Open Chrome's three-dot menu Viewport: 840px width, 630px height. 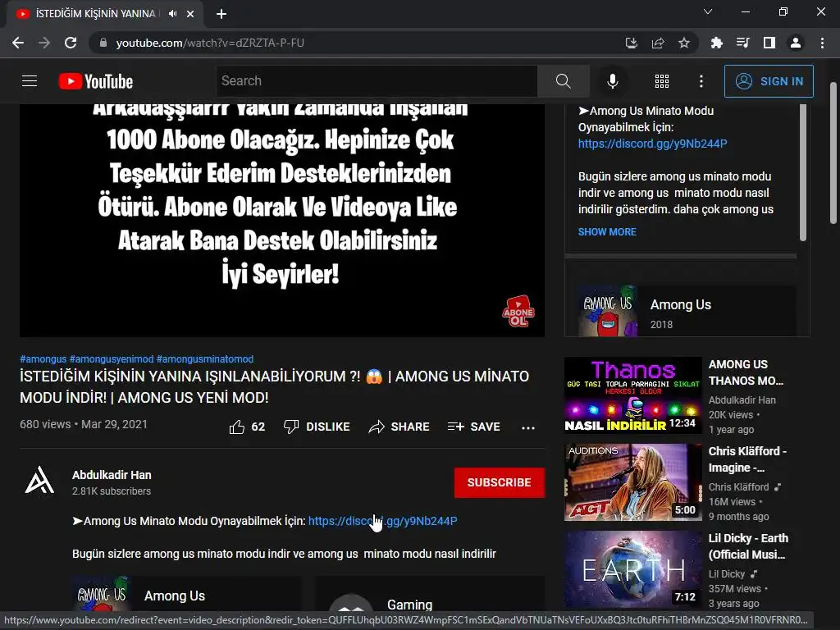(822, 43)
